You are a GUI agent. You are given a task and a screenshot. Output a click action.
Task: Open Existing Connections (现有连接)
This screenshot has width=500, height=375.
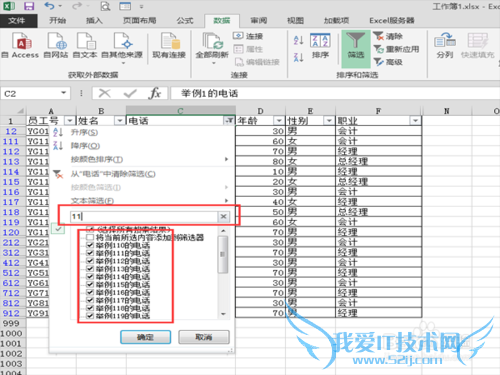point(169,45)
